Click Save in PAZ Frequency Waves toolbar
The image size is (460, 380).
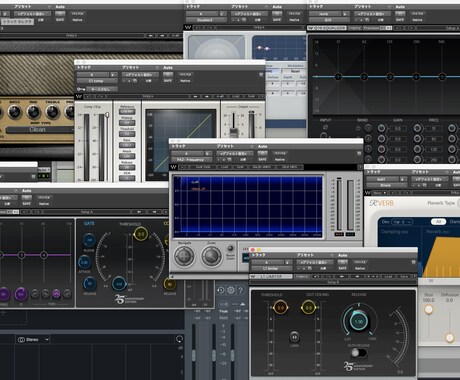coord(240,167)
